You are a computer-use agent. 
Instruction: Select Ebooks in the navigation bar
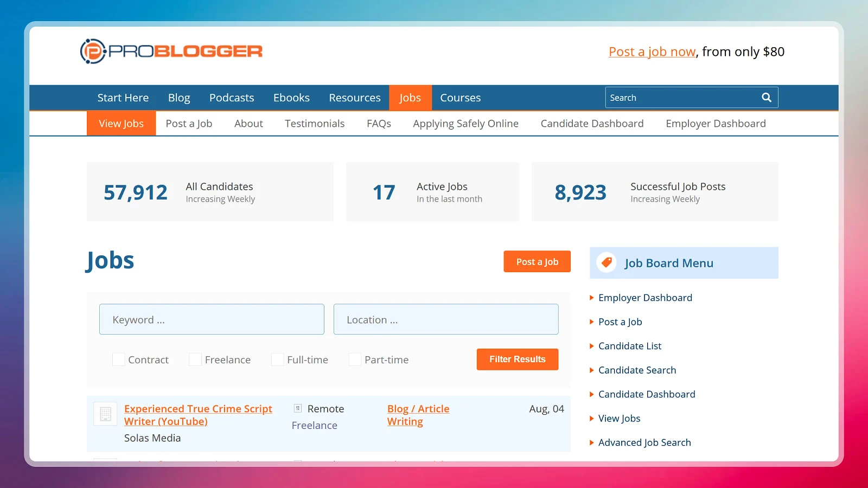291,98
